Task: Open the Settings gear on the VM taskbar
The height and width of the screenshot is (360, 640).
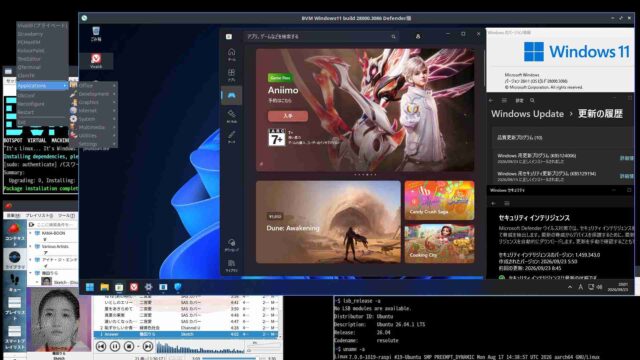Action: (149, 287)
